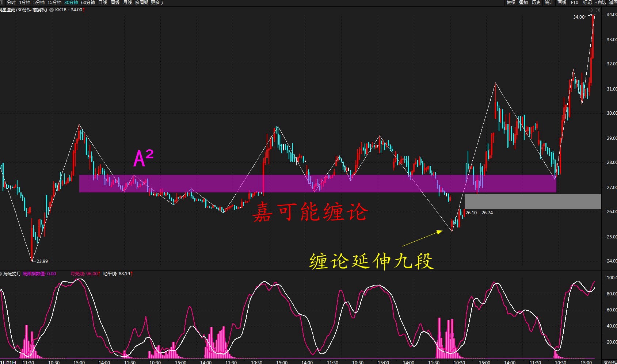Open the 画线 drawing tools

[562, 3]
